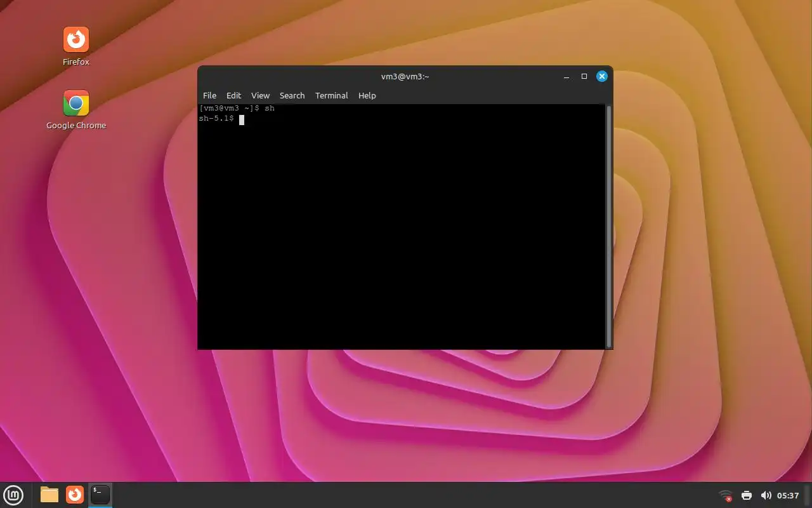Open the terminal Help menu
This screenshot has width=812, height=508.
point(367,95)
